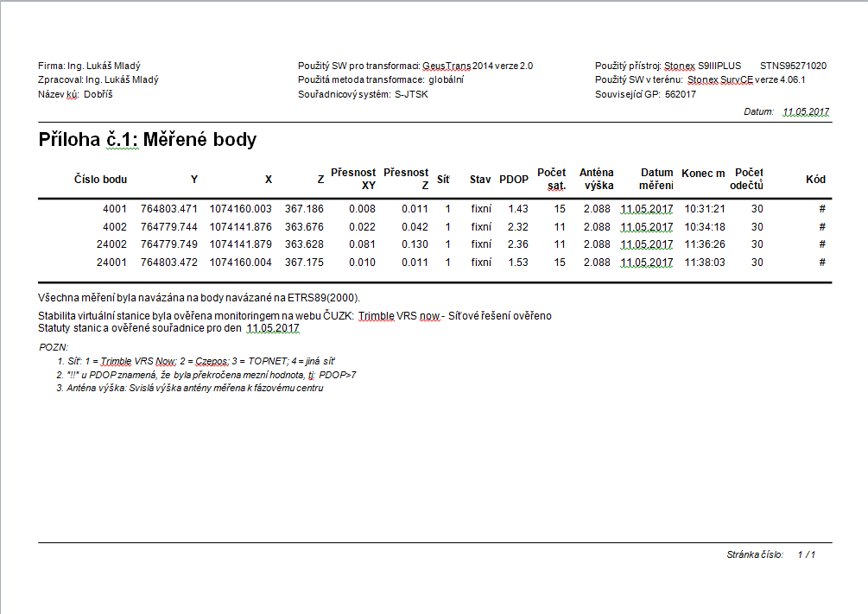
Task: Click Y coordinate value 764779.744
Action: [x=169, y=227]
